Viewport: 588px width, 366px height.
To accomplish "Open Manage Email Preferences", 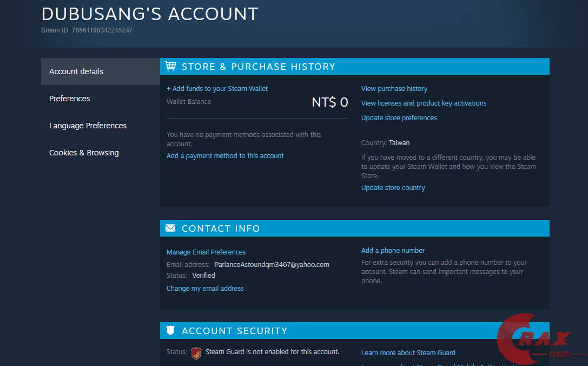I will [206, 252].
